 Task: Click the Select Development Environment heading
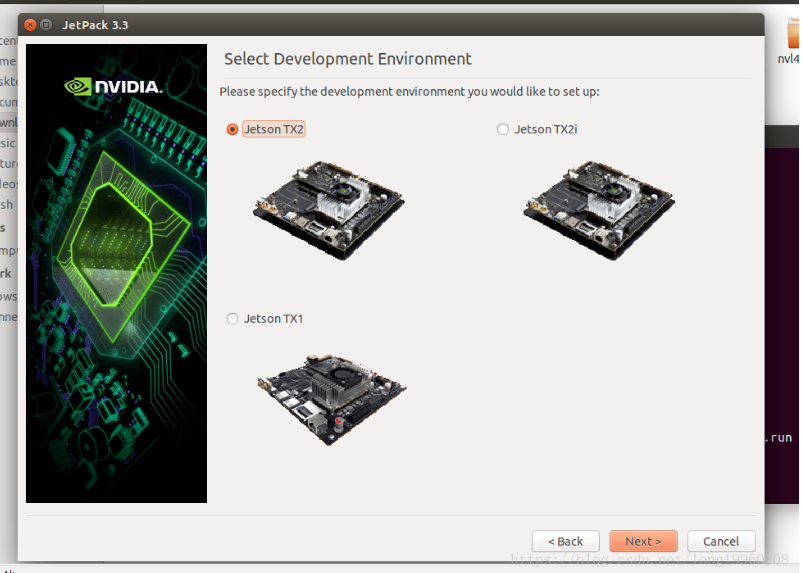348,59
